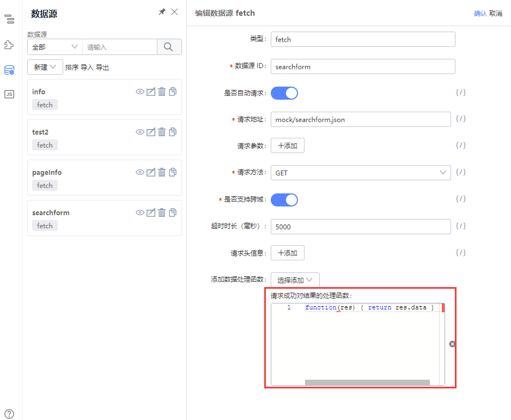
Task: Add a request parameter with +添加
Action: tap(288, 145)
